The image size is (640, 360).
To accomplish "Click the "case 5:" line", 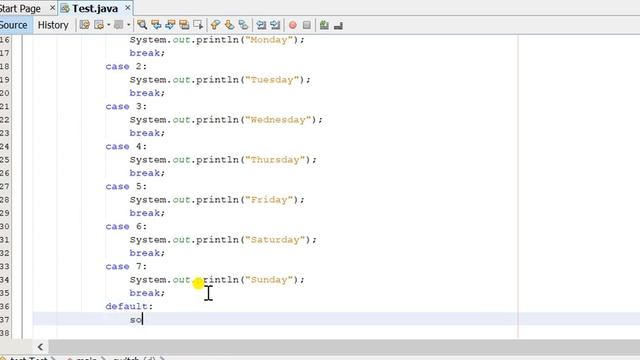I will coord(126,186).
